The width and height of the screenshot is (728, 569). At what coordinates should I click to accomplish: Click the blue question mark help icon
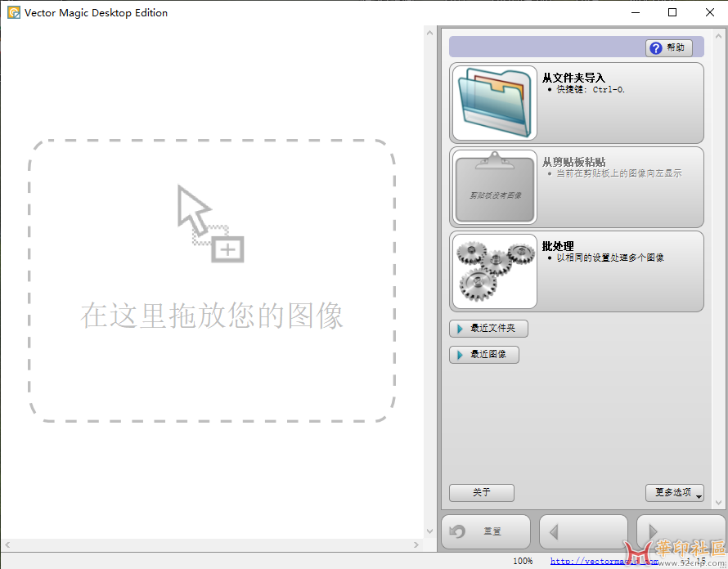tap(655, 47)
